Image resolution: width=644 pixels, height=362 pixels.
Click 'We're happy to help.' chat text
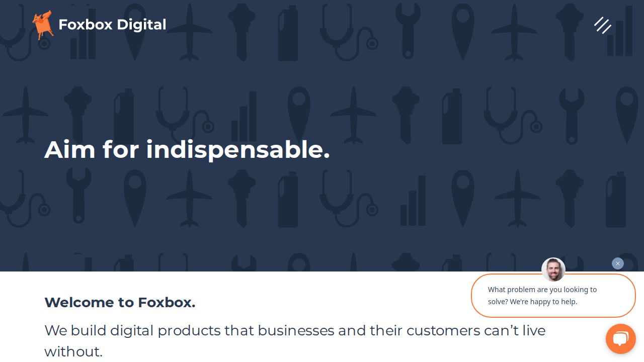pyautogui.click(x=543, y=302)
